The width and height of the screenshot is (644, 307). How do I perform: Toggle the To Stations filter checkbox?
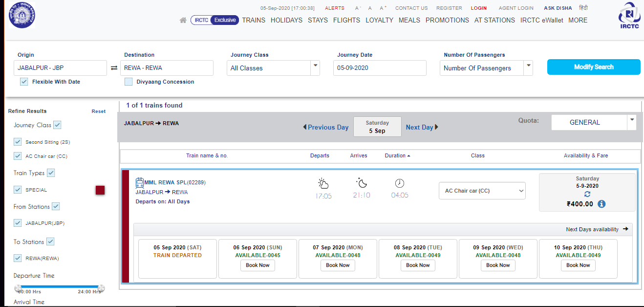50,241
